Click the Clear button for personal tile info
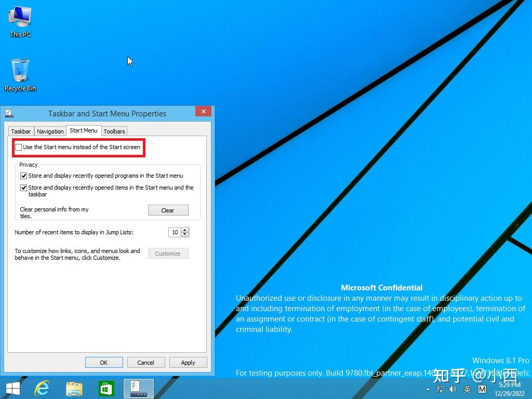Image resolution: width=532 pixels, height=399 pixels. [168, 210]
